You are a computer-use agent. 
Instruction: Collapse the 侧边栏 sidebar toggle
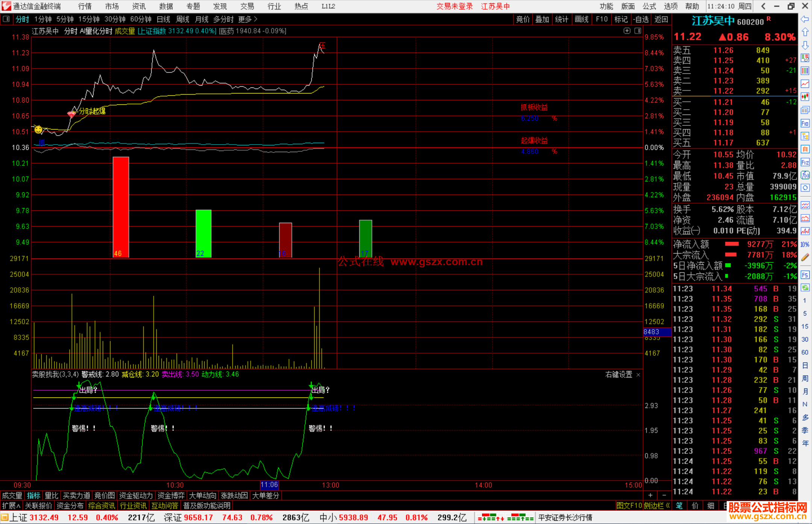pyautogui.click(x=656, y=506)
